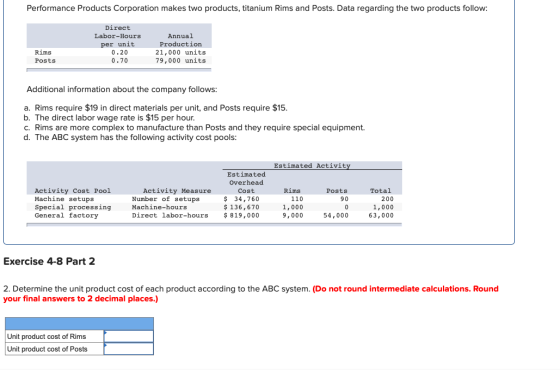
Task: Click the 9,000 Rims labor-hours value
Action: 293,215
